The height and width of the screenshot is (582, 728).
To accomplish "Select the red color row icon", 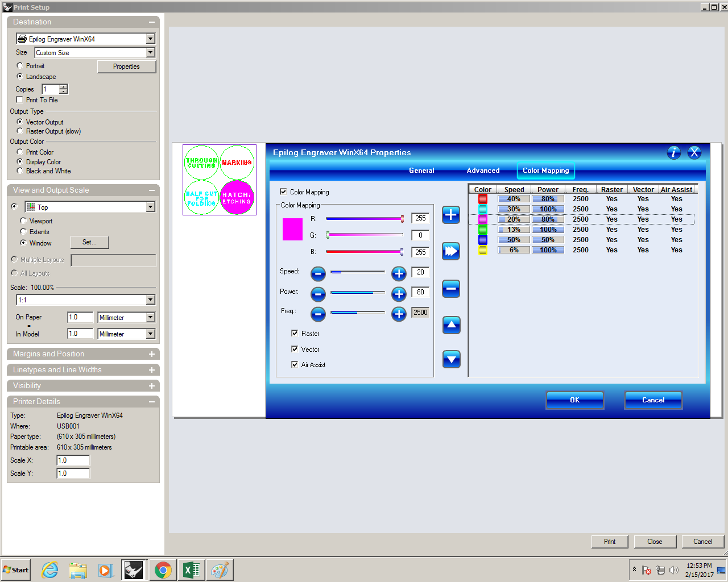I will (x=483, y=199).
